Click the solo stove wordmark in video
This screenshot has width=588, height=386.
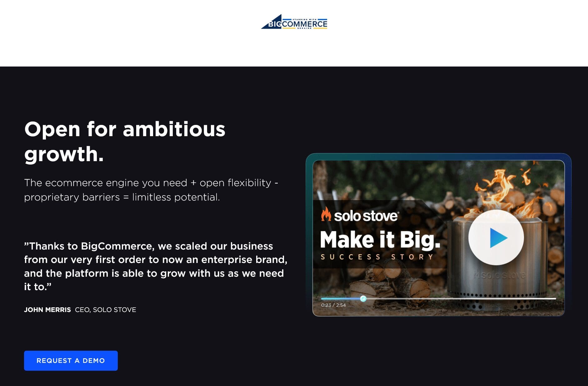click(366, 216)
